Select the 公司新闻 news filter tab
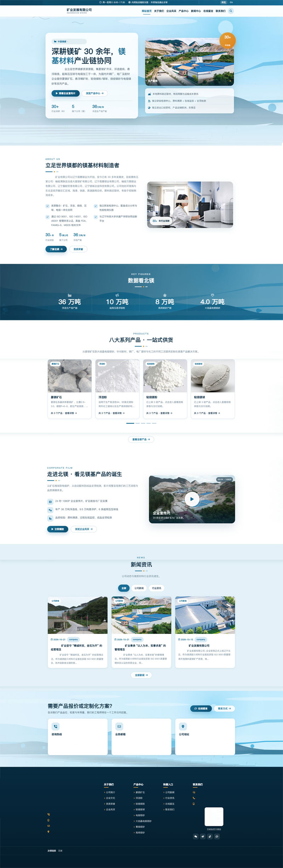 coord(139,588)
